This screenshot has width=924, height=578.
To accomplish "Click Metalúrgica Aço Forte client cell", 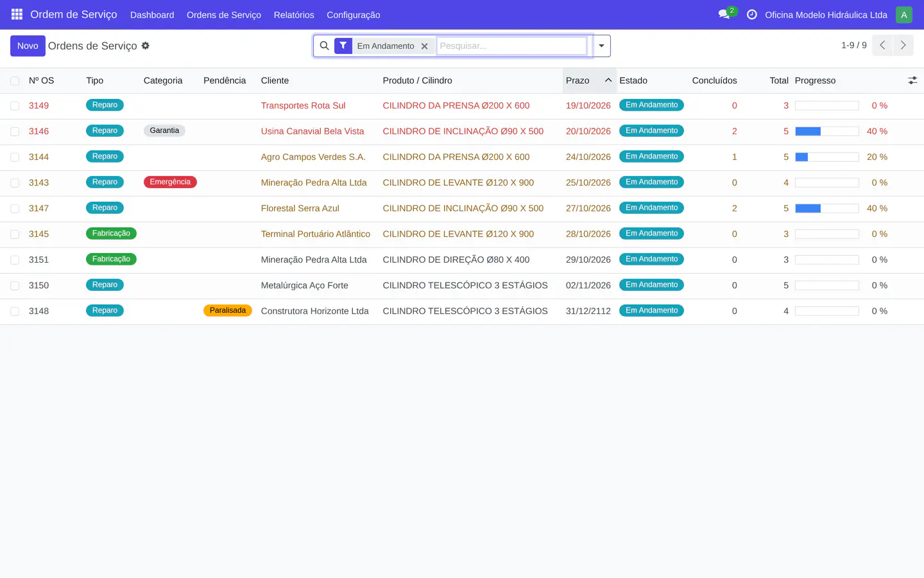I will click(305, 285).
